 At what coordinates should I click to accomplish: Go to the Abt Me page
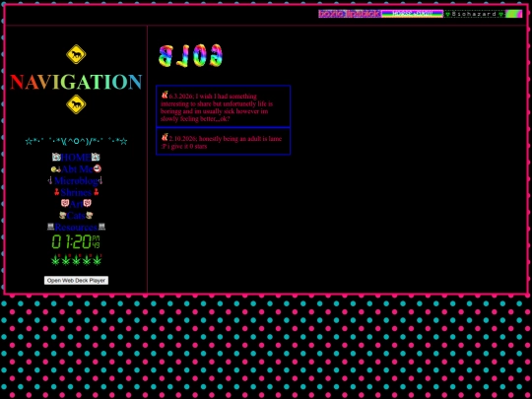point(77,169)
